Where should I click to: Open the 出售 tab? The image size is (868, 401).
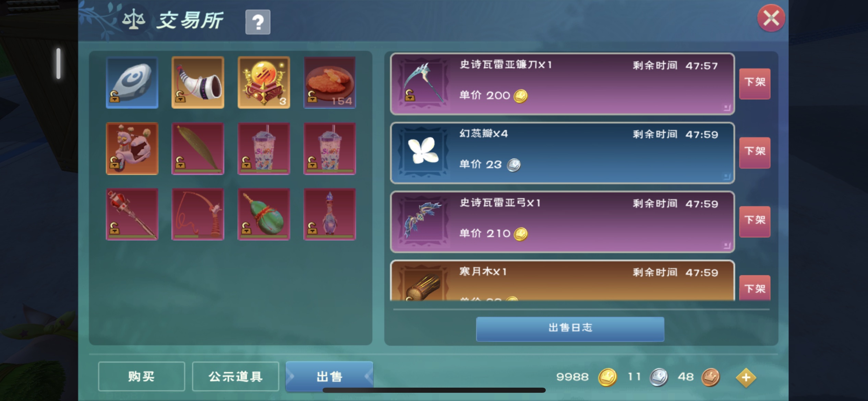pos(329,376)
